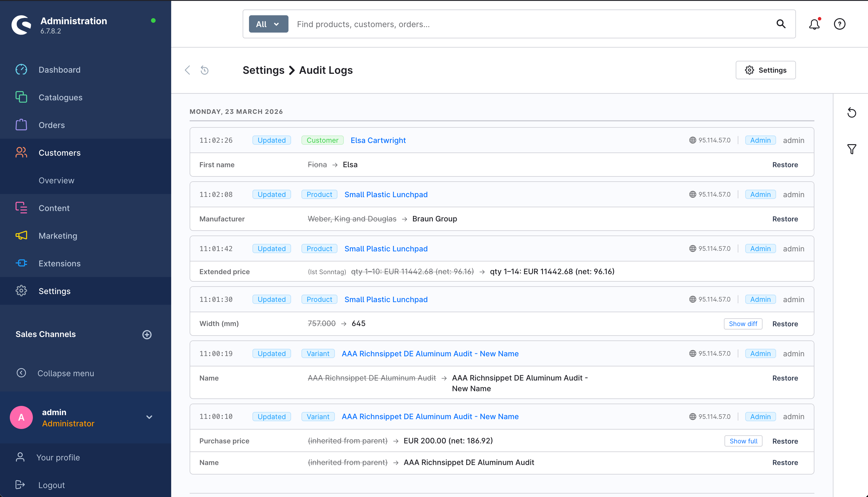Open the help question mark icon
The width and height of the screenshot is (868, 497).
coord(840,24)
